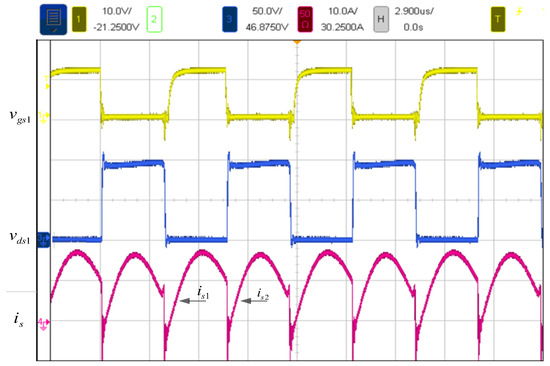Image resolution: width=550 pixels, height=366 pixels.
Task: Click the is current waveform label
Action: 19,320
